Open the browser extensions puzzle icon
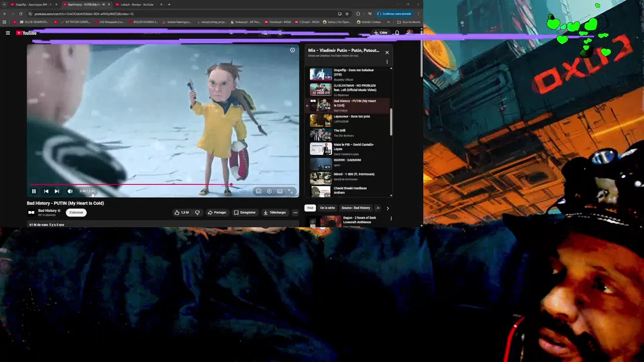Image resolution: width=644 pixels, height=362 pixels. (x=358, y=14)
